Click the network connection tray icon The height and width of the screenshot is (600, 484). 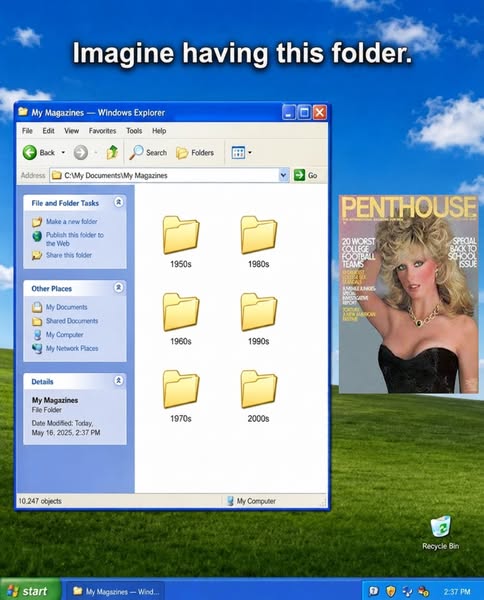pos(407,591)
